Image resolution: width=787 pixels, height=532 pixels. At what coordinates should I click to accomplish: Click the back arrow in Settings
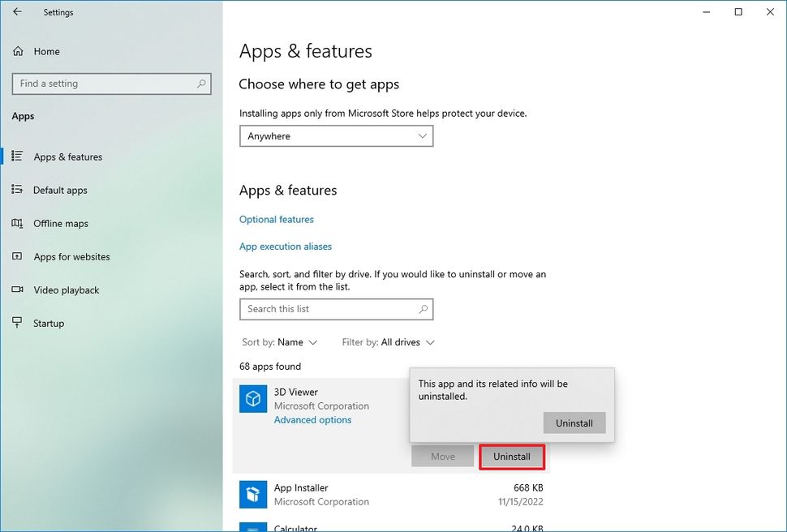coord(17,12)
